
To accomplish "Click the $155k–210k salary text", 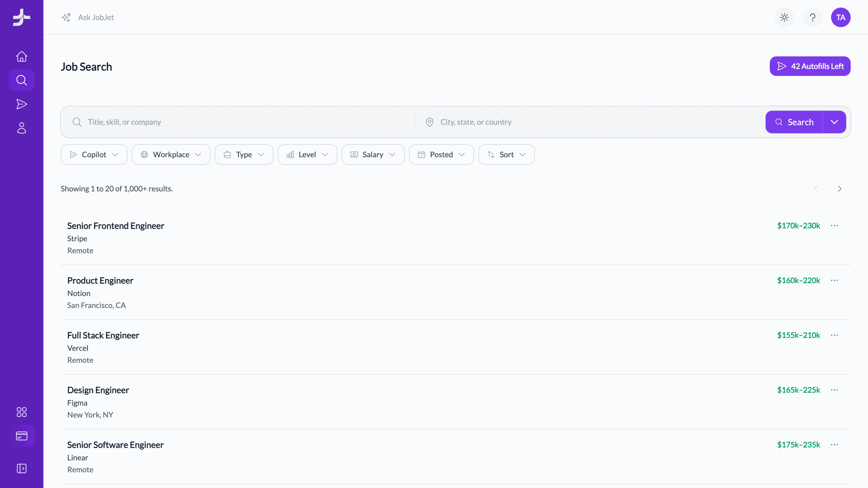I will click(x=799, y=335).
